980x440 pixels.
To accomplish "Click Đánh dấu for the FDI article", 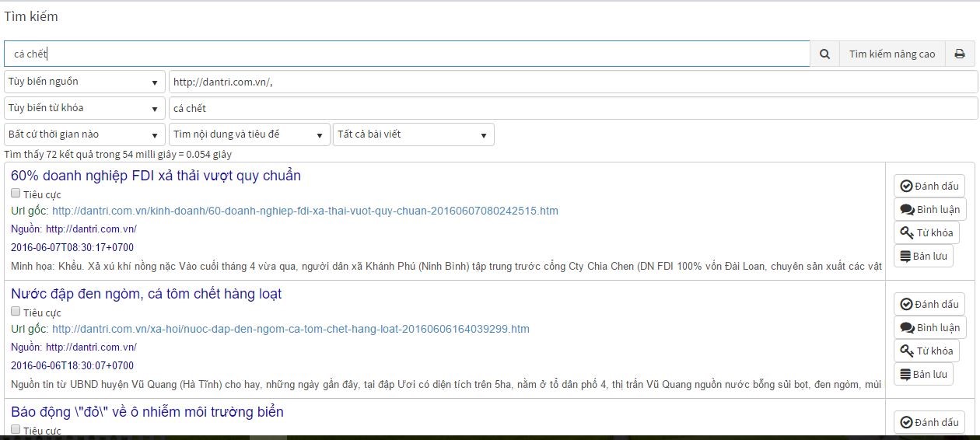I will pos(929,186).
